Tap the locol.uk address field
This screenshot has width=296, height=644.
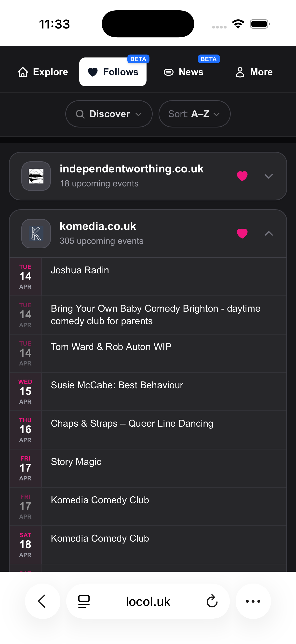(148, 601)
